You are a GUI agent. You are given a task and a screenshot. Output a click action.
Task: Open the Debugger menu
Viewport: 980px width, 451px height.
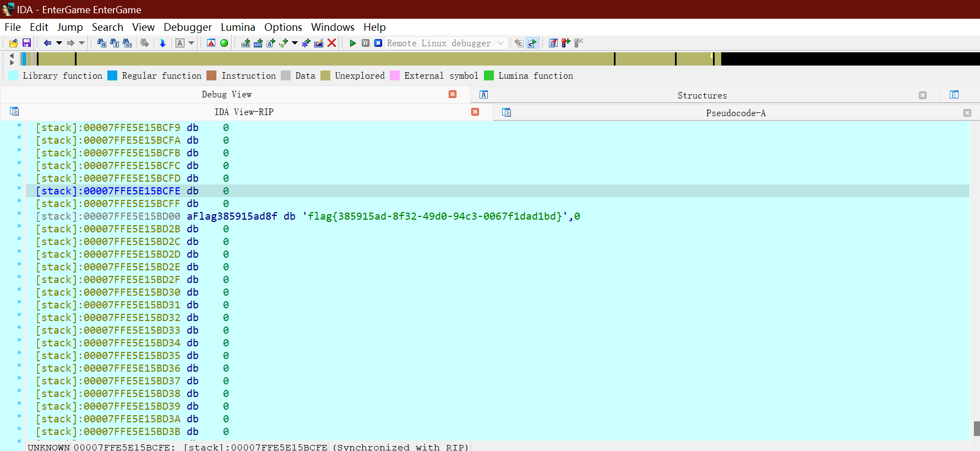click(x=187, y=27)
